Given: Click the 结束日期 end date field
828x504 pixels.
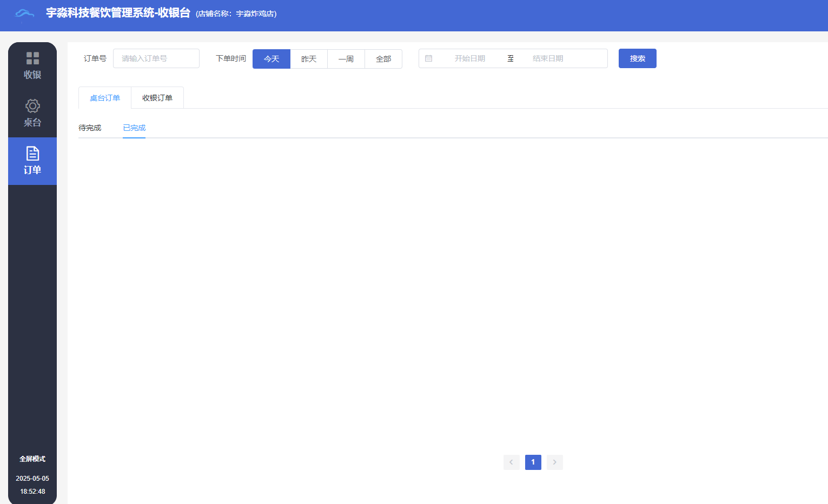Looking at the screenshot, I should pos(548,58).
